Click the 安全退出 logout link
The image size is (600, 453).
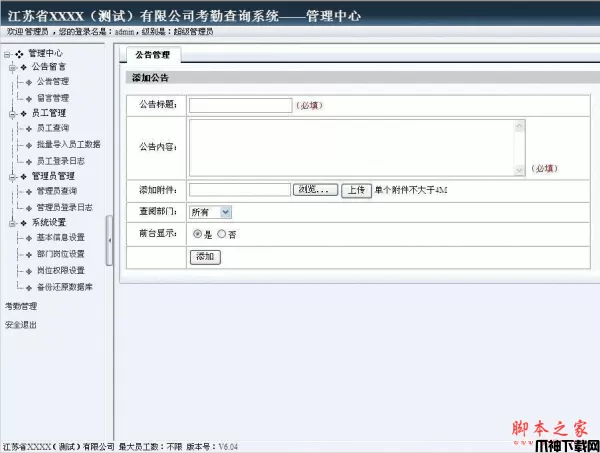pos(21,325)
